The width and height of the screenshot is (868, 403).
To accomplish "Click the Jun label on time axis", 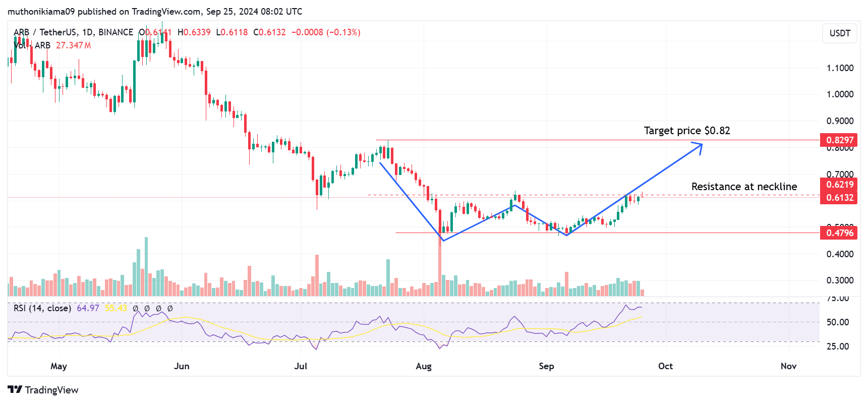I will tap(182, 366).
